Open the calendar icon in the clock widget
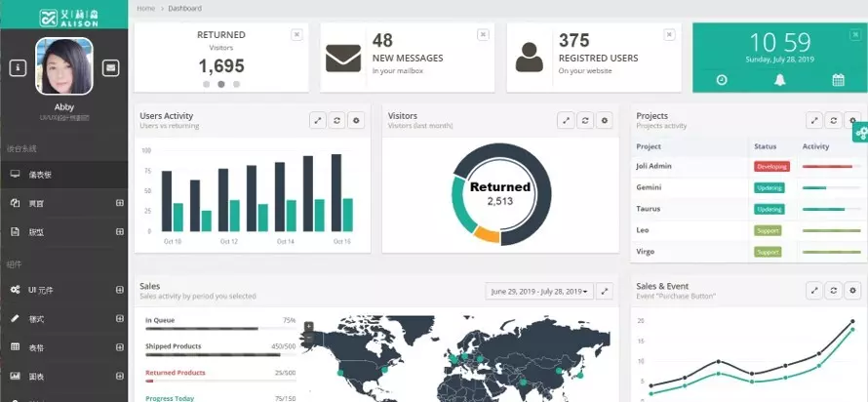Image resolution: width=868 pixels, height=402 pixels. tap(838, 80)
